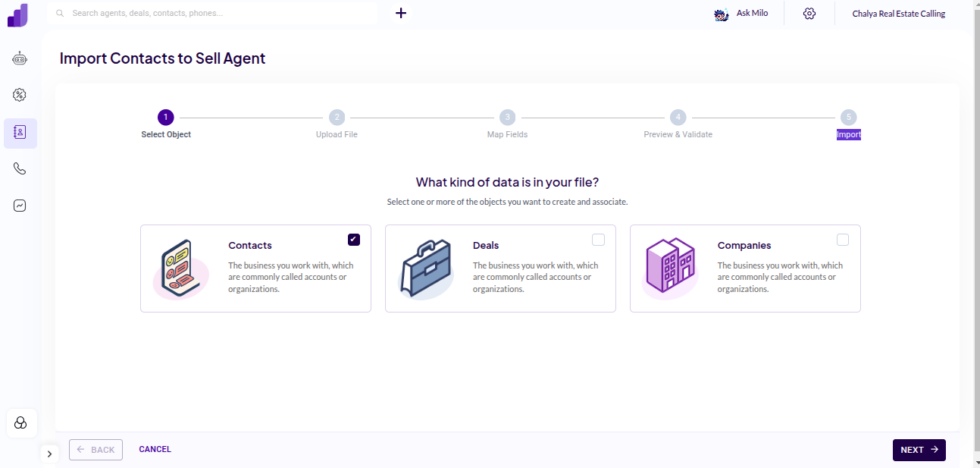Click the purple app logo
980x468 pixels.
pos(18,15)
